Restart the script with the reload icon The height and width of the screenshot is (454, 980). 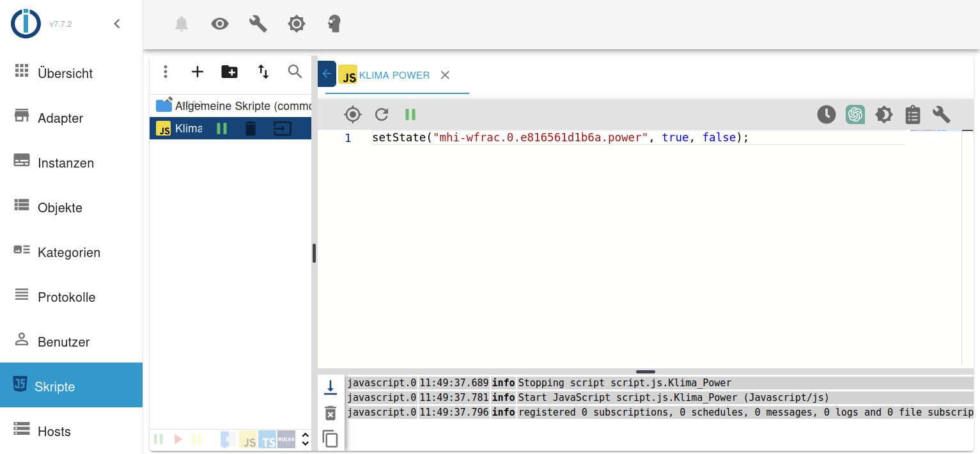(x=382, y=114)
